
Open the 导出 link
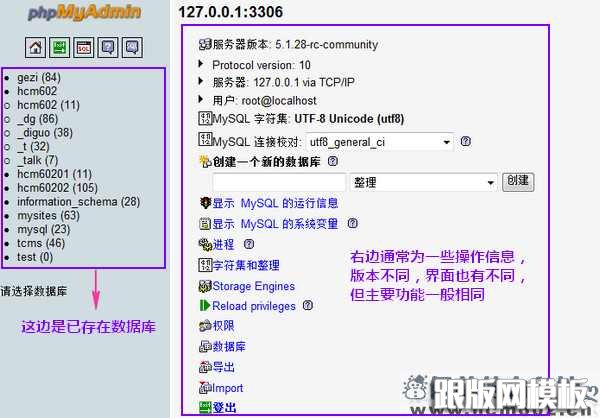pyautogui.click(x=223, y=367)
